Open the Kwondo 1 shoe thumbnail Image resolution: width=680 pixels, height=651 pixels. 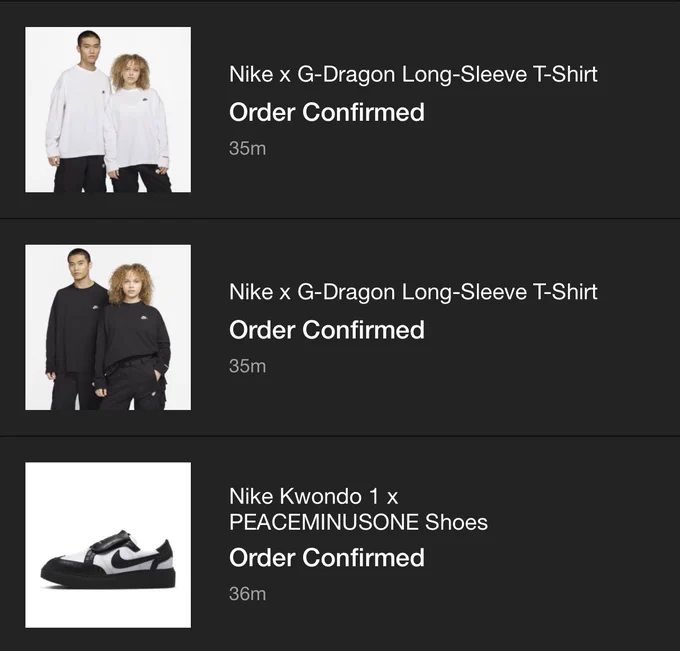(108, 545)
